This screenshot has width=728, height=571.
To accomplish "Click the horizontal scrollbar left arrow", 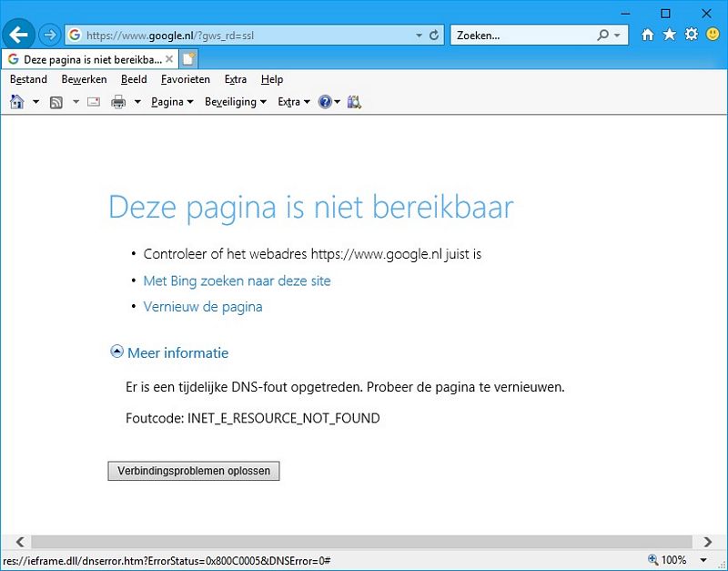I will (x=20, y=542).
